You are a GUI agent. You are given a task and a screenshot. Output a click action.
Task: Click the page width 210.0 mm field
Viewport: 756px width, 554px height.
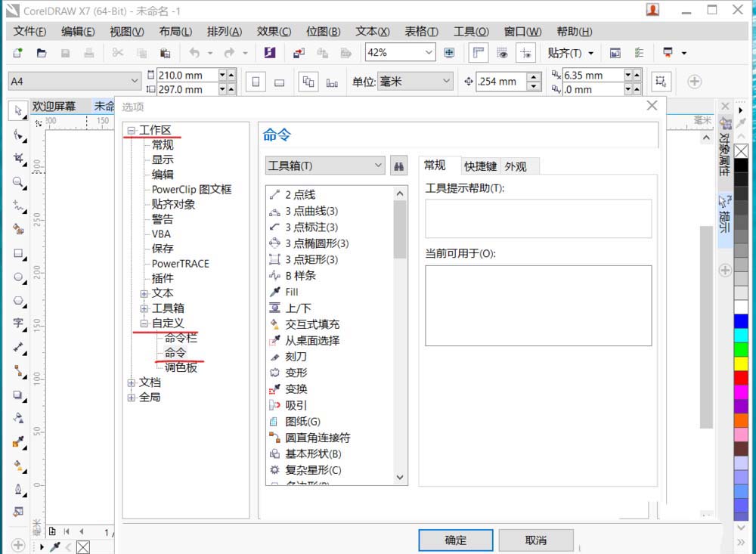point(187,76)
